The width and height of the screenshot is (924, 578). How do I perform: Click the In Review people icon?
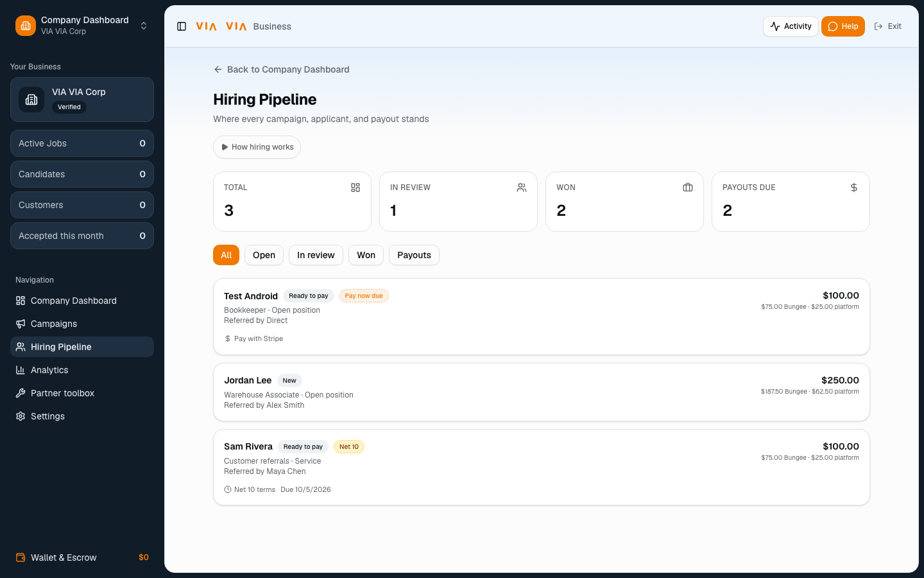pos(522,188)
